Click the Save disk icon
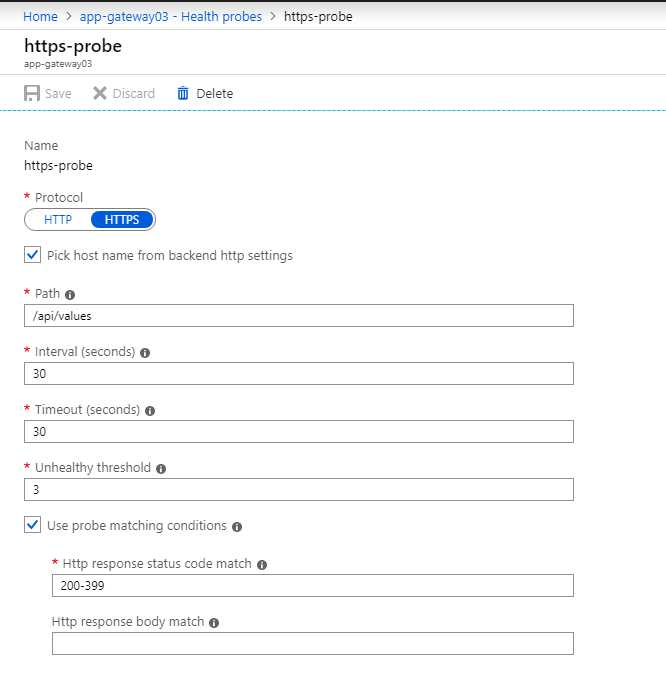 (x=32, y=93)
